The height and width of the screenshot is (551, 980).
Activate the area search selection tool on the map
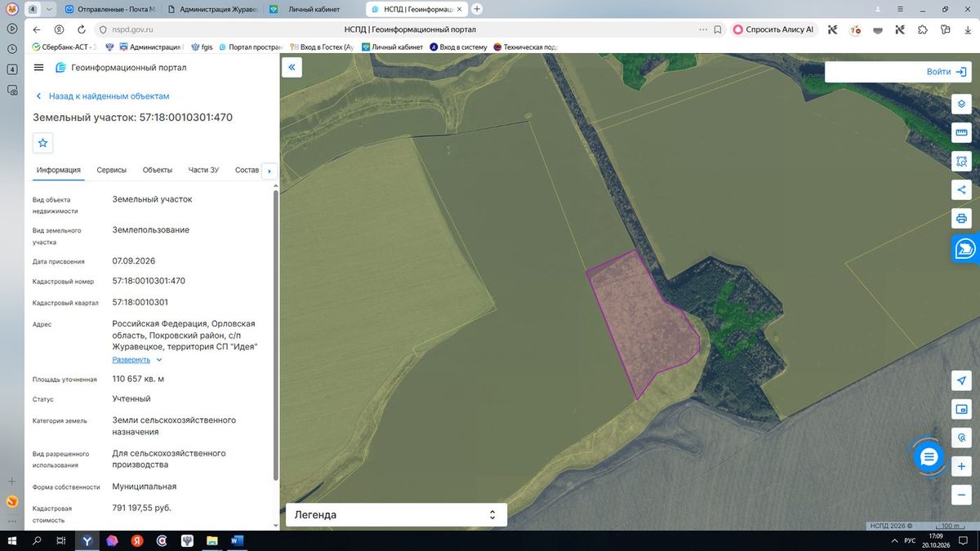tap(961, 162)
